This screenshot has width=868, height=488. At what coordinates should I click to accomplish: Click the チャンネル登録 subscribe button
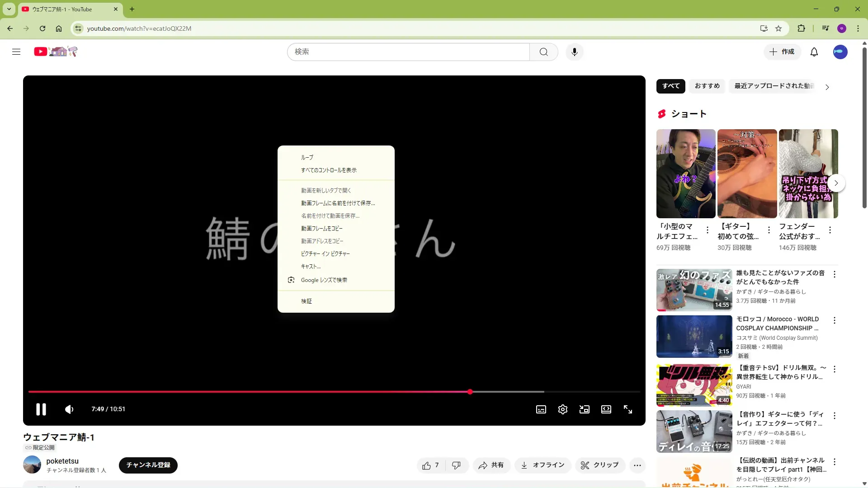tap(148, 465)
